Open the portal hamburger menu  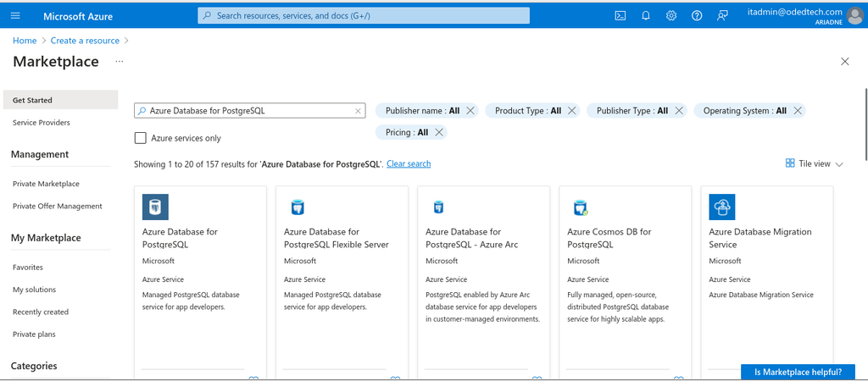15,15
